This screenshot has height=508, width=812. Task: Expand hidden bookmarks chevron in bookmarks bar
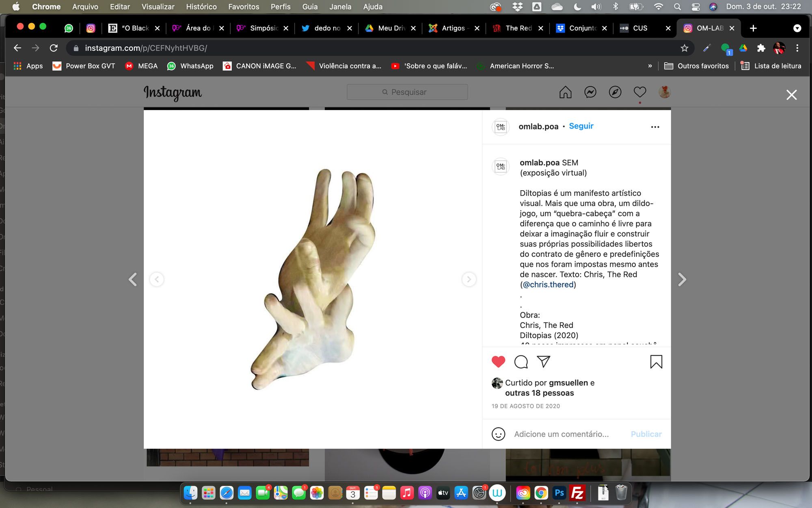tap(650, 66)
